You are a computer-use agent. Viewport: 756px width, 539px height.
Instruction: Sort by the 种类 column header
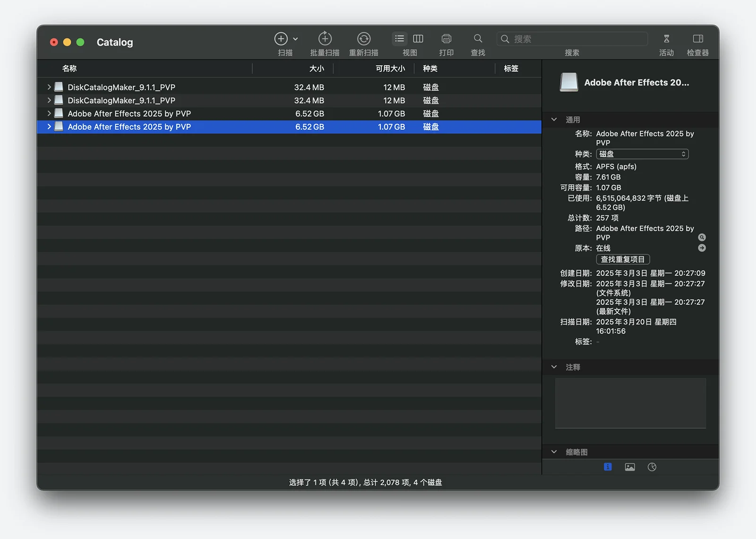(430, 69)
